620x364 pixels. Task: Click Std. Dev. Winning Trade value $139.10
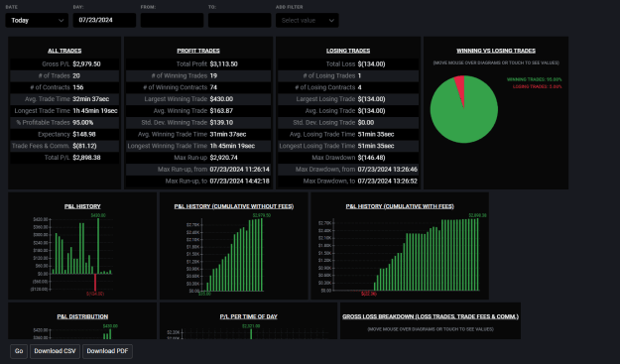point(221,123)
